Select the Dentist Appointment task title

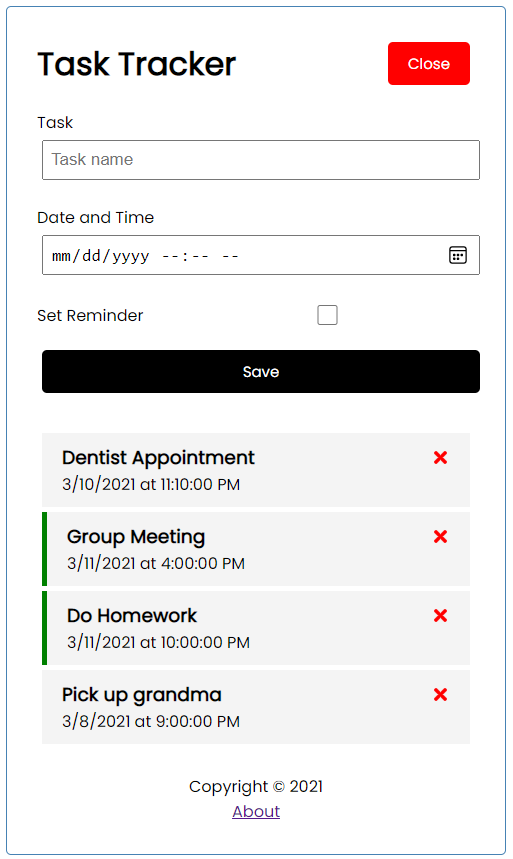158,458
